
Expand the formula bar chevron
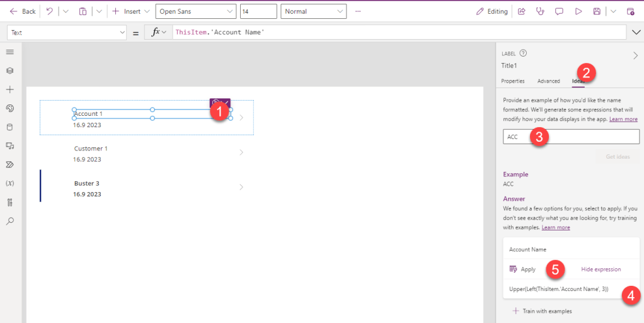click(x=635, y=32)
